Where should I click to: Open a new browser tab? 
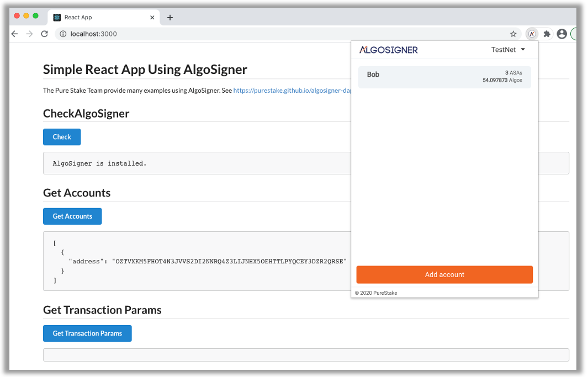coord(169,17)
